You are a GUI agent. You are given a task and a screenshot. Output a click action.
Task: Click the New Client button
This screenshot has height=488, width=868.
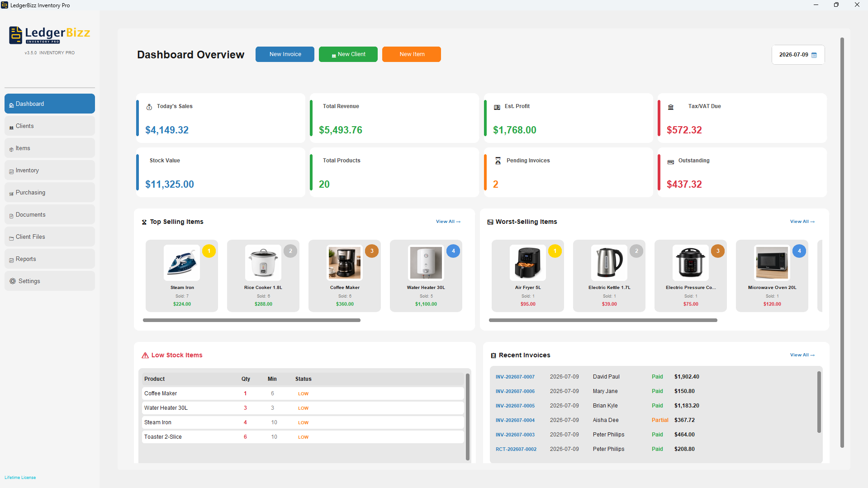click(348, 54)
